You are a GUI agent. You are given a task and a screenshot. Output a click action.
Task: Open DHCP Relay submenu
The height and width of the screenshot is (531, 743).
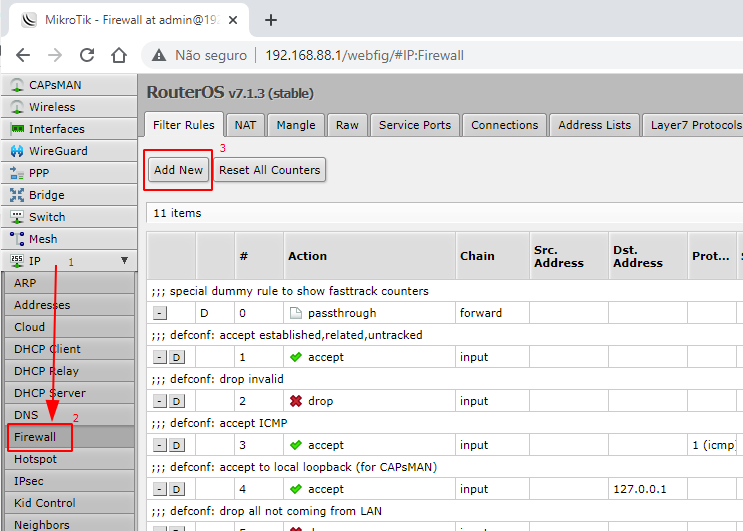69,371
